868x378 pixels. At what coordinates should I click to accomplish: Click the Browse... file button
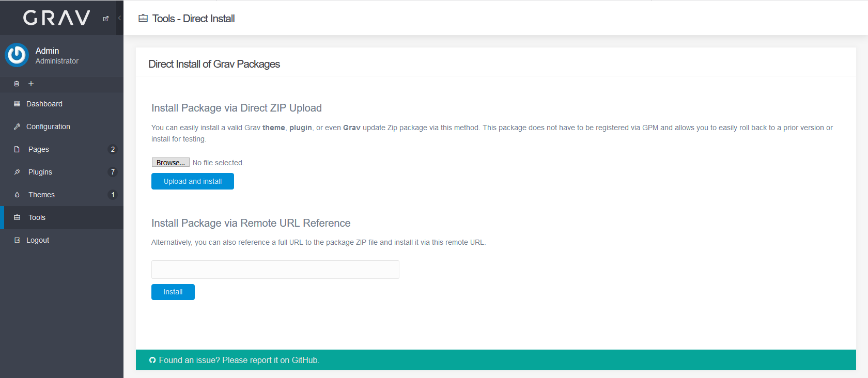pyautogui.click(x=171, y=163)
